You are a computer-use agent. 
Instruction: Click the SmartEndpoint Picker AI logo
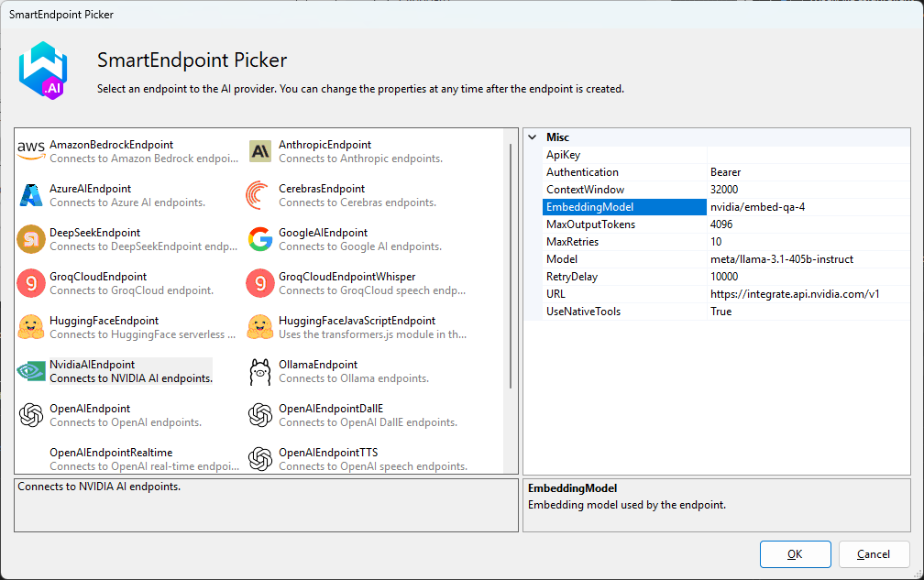[43, 70]
